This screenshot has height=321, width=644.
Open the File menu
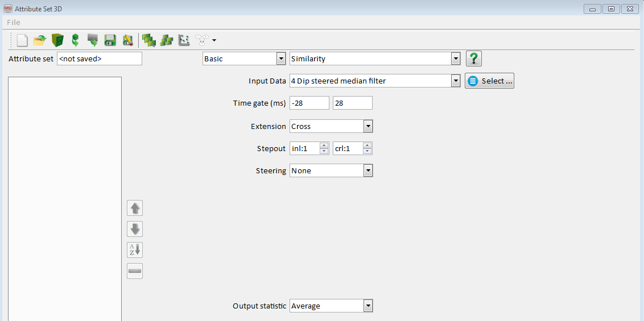click(x=14, y=22)
